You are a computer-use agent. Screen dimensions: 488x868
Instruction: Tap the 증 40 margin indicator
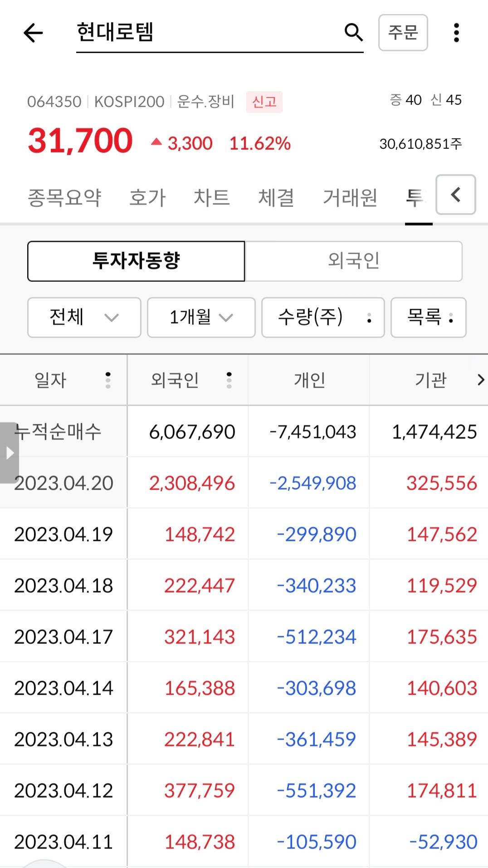[405, 100]
